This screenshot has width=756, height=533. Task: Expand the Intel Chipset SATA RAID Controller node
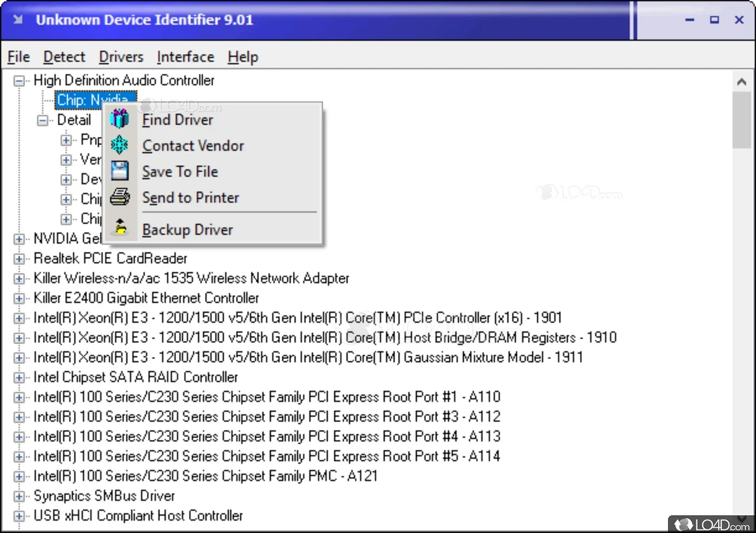[x=19, y=377]
